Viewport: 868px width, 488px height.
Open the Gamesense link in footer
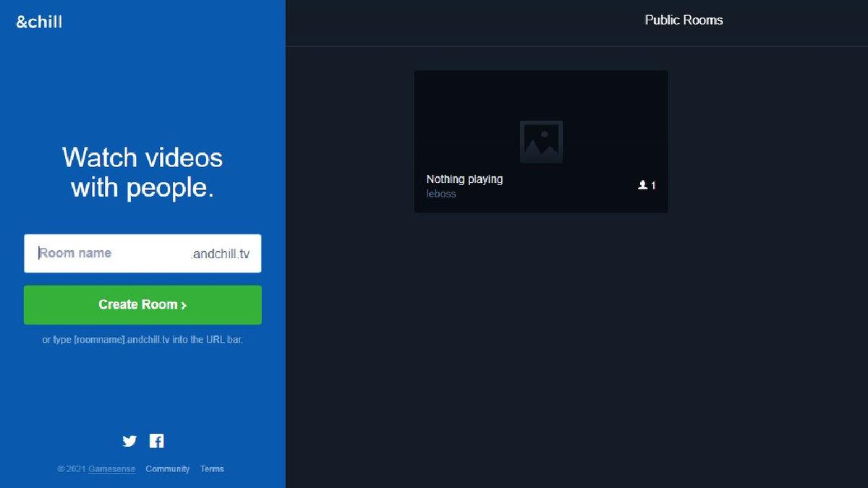click(111, 469)
